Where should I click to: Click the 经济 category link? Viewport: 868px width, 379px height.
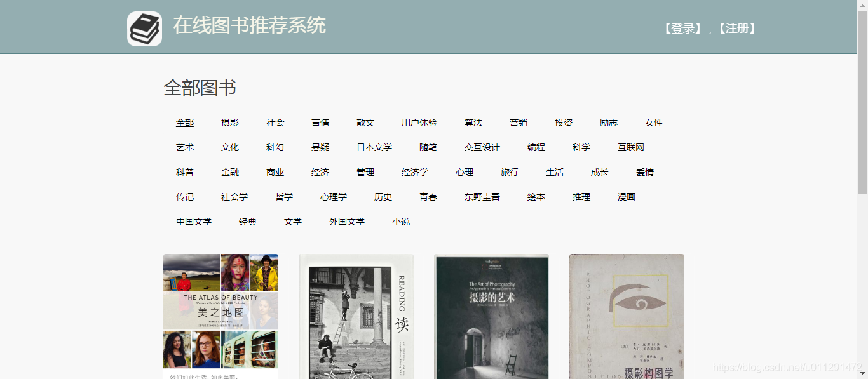[320, 172]
